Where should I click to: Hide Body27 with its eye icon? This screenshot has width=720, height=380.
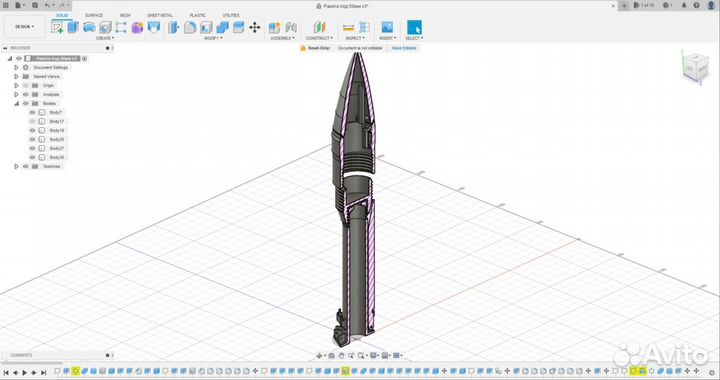click(x=32, y=148)
